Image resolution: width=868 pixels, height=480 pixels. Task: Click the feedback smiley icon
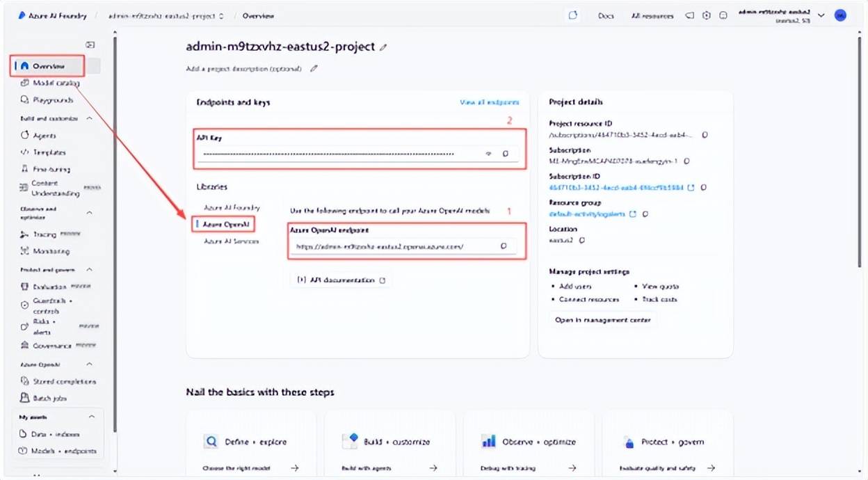723,15
